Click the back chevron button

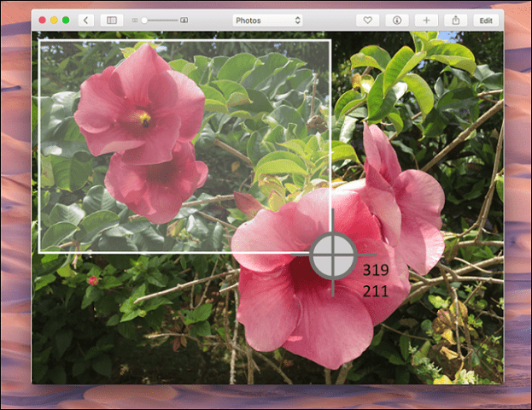pyautogui.click(x=86, y=20)
